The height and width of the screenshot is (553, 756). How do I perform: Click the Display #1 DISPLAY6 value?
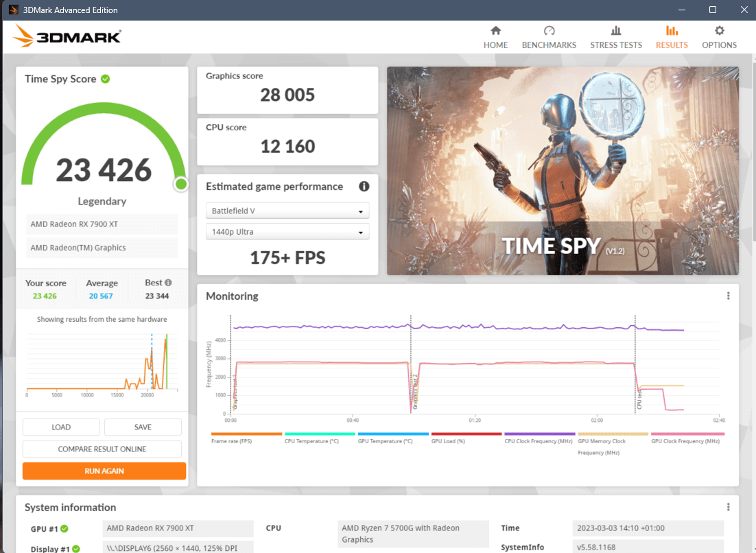[x=178, y=548]
